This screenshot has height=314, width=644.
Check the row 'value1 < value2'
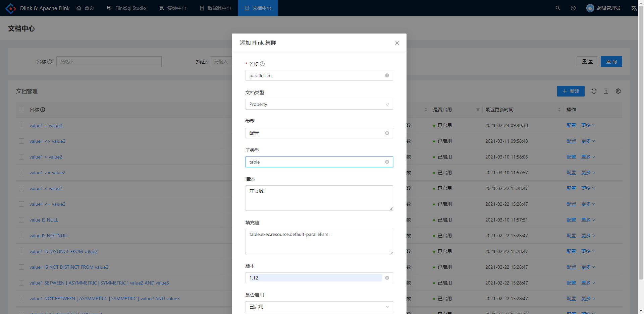21,188
